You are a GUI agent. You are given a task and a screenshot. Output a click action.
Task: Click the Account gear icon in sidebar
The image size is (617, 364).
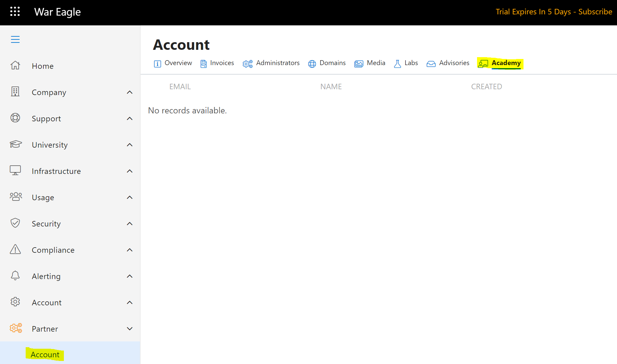(15, 302)
